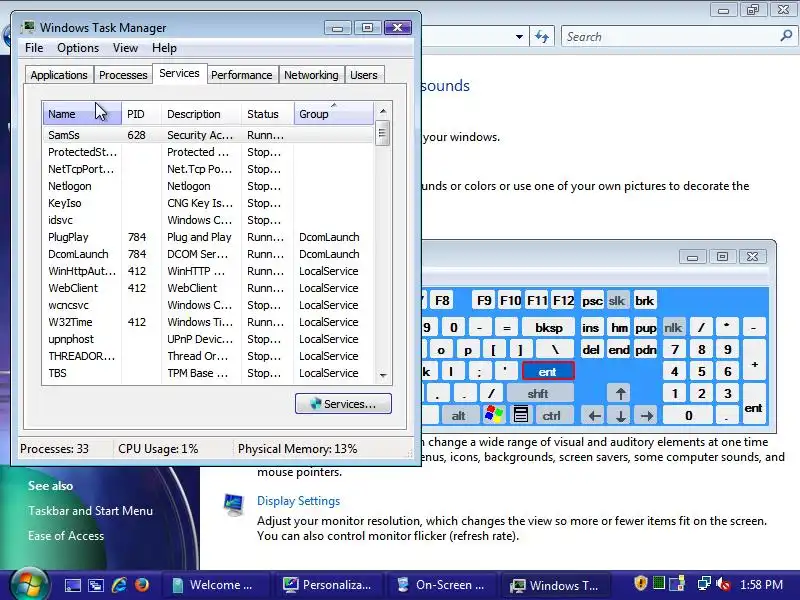Sort services by PID column header
The width and height of the screenshot is (800, 600).
[x=141, y=114]
